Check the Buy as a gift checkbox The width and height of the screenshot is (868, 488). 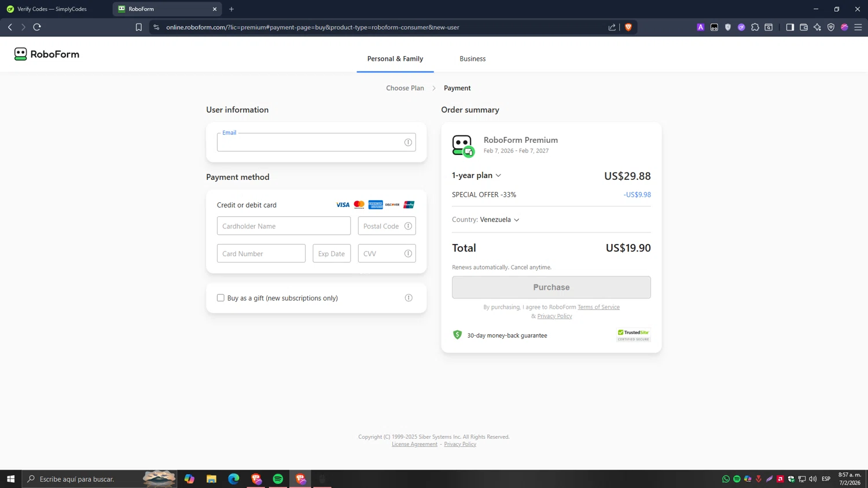pos(220,298)
